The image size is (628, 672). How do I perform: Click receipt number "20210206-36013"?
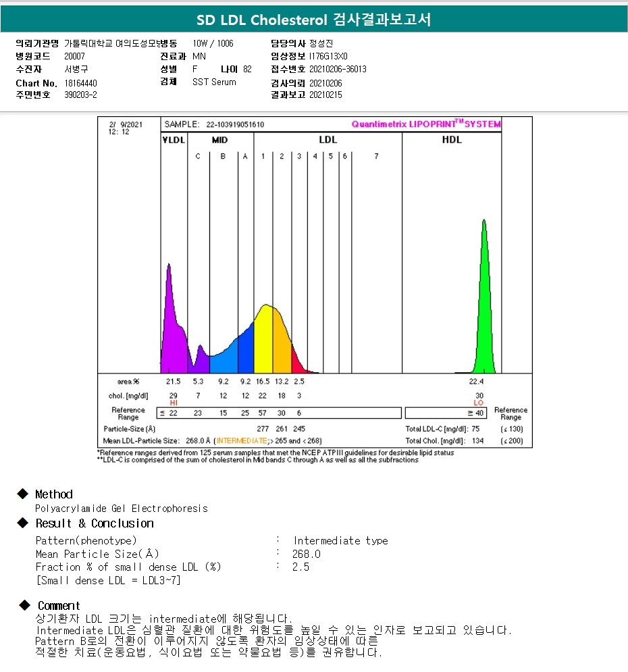click(338, 69)
